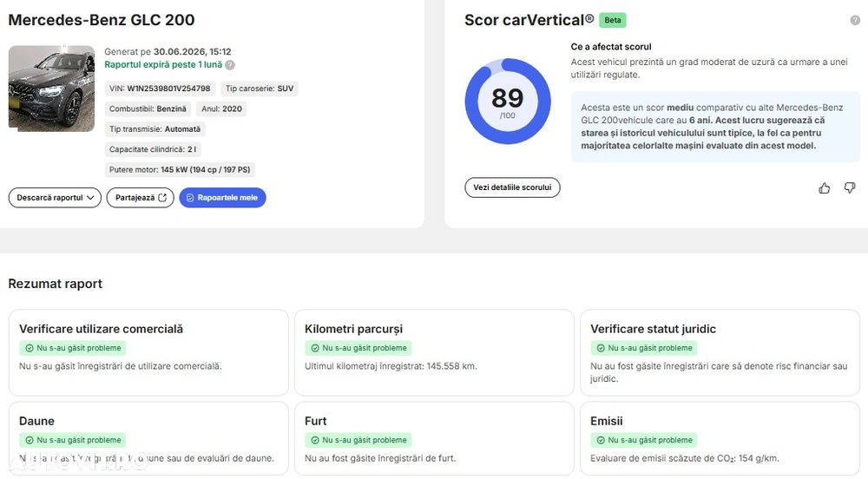
Task: Click the Rezumat raport heading
Action: (x=56, y=284)
